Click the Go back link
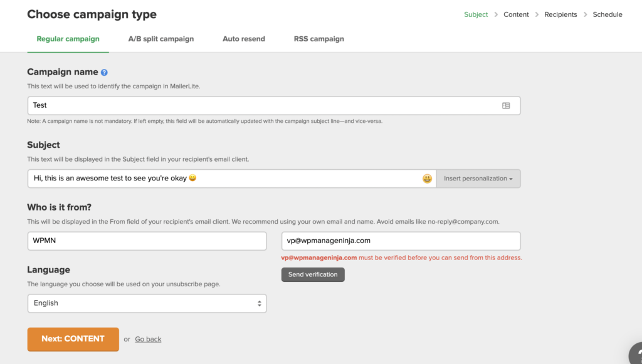 click(x=148, y=339)
